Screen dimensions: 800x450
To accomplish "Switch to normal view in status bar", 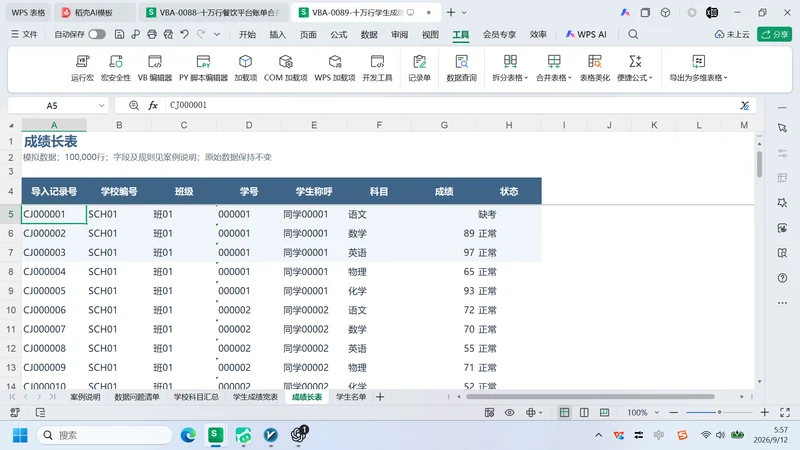I will coord(564,412).
